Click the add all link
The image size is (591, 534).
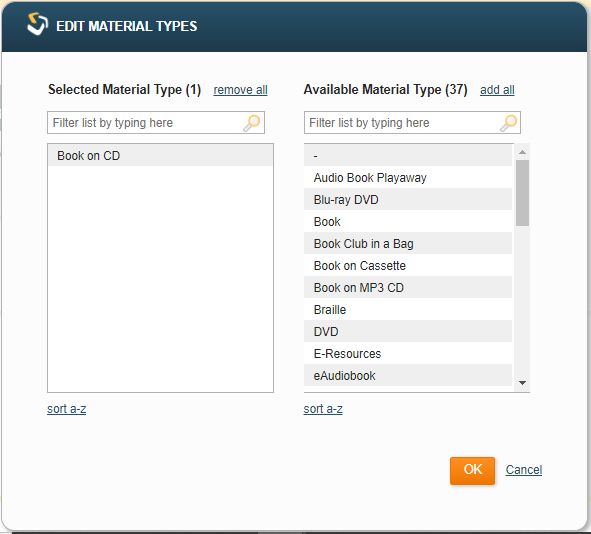[x=497, y=90]
